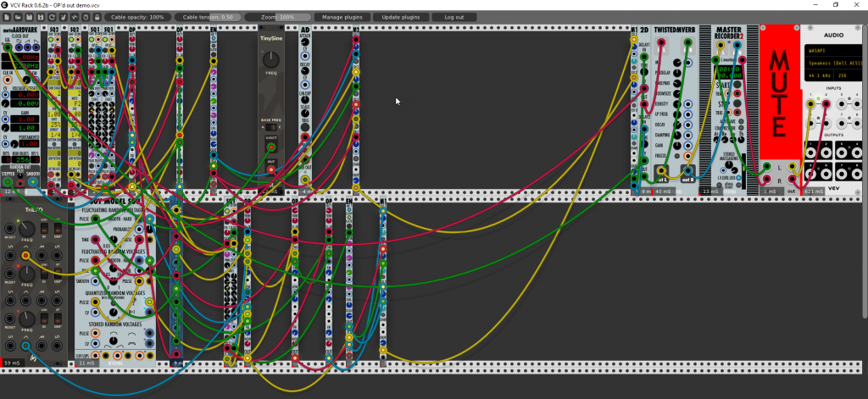Open the WASAPI audio driver selector
Screen dimensions: 868x399
coord(832,50)
